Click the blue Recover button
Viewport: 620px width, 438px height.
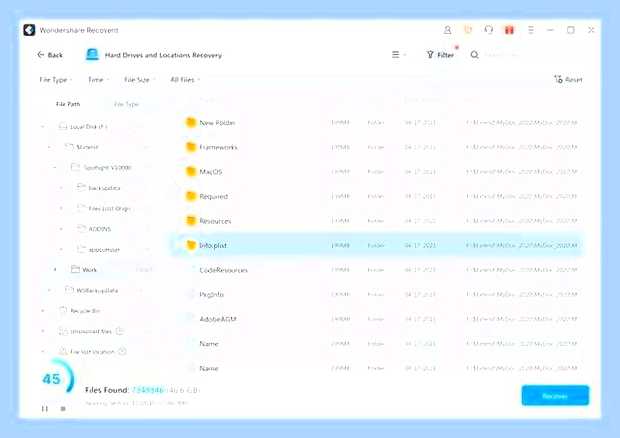pyautogui.click(x=555, y=396)
